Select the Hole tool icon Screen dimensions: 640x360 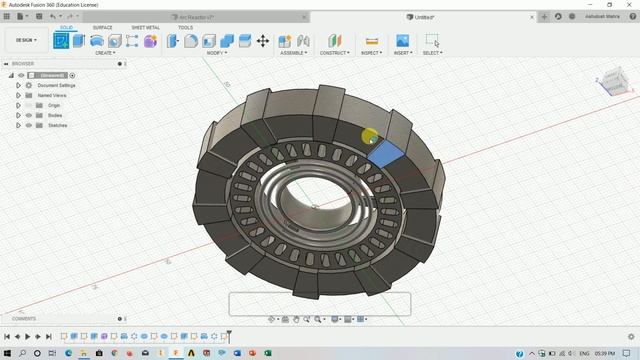[x=115, y=41]
